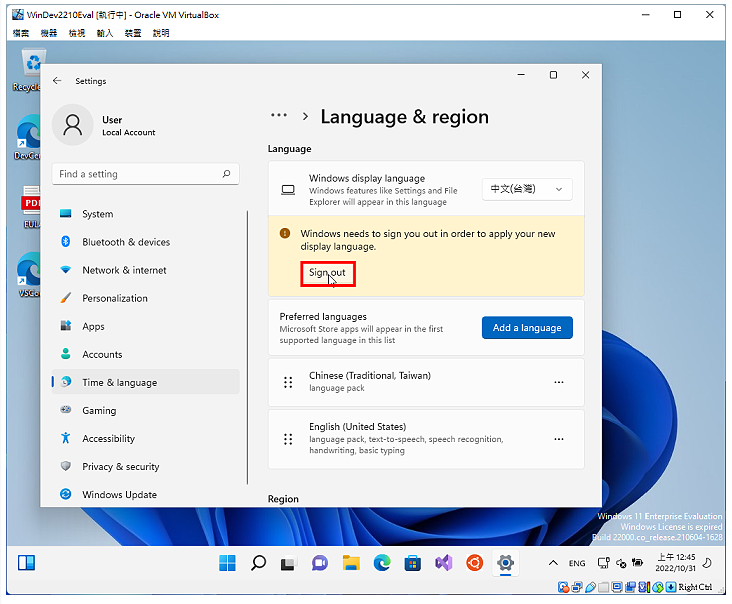
Task: Click the Sign out button
Action: 328,274
